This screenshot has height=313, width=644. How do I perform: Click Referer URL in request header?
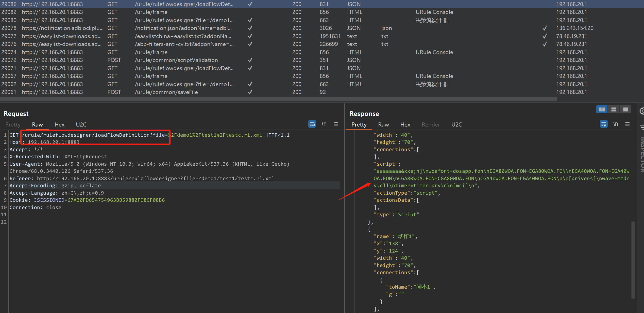click(155, 178)
